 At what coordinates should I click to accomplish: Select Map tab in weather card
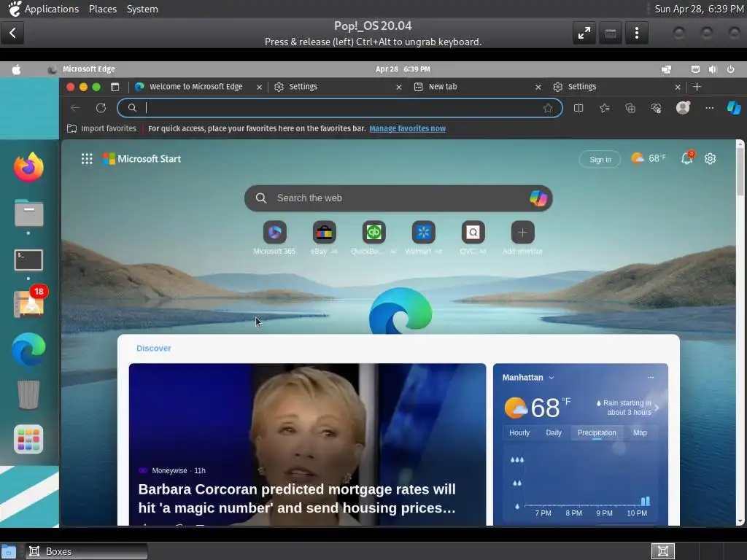pos(640,433)
